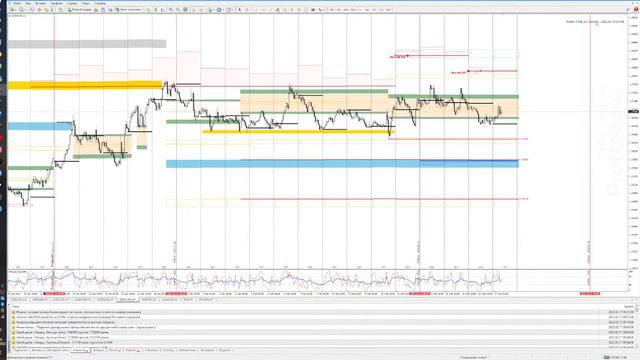Switch to the M5 timeframe
Screen dimensions: 640x360
coord(339,9)
